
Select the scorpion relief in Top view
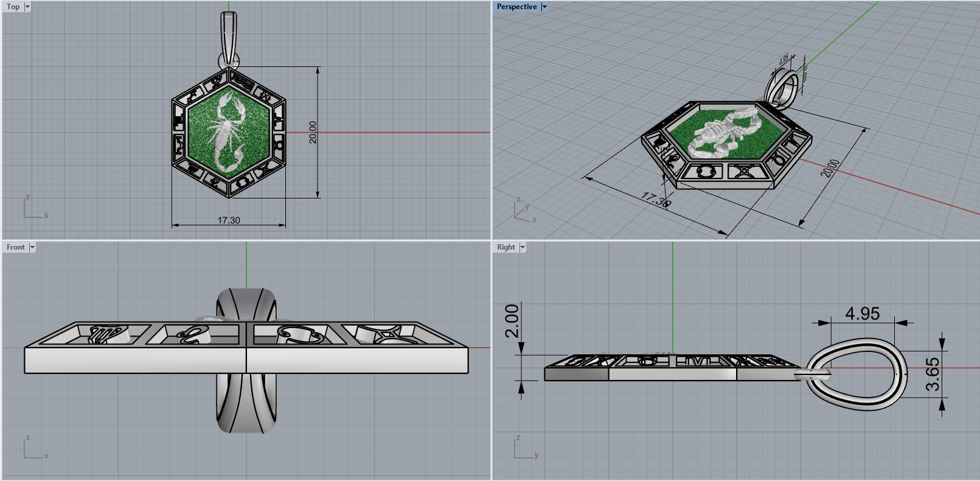click(x=228, y=131)
